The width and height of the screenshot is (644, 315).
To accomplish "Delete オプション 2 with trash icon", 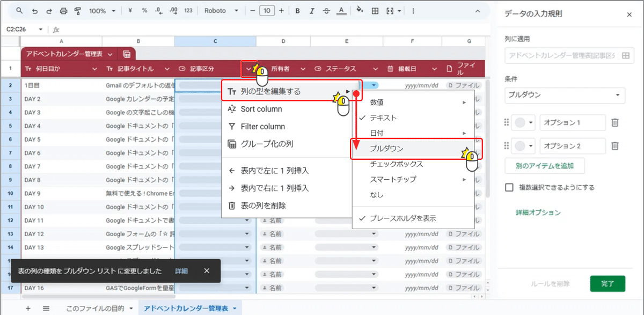I will (x=615, y=146).
